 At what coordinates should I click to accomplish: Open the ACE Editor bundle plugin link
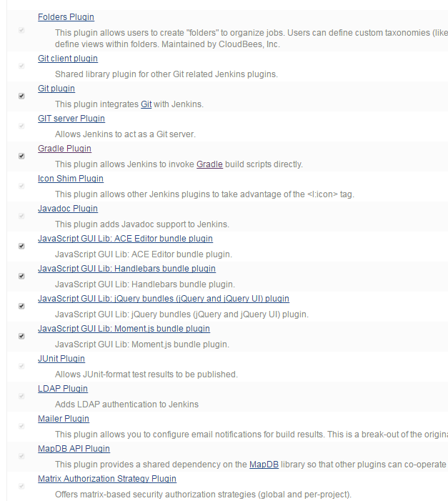(x=125, y=239)
